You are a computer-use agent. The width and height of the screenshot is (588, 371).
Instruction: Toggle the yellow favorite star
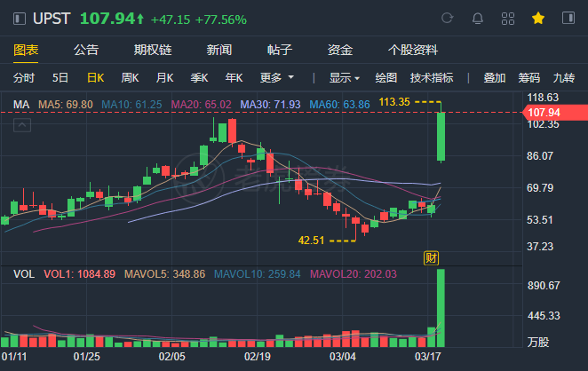coord(538,18)
